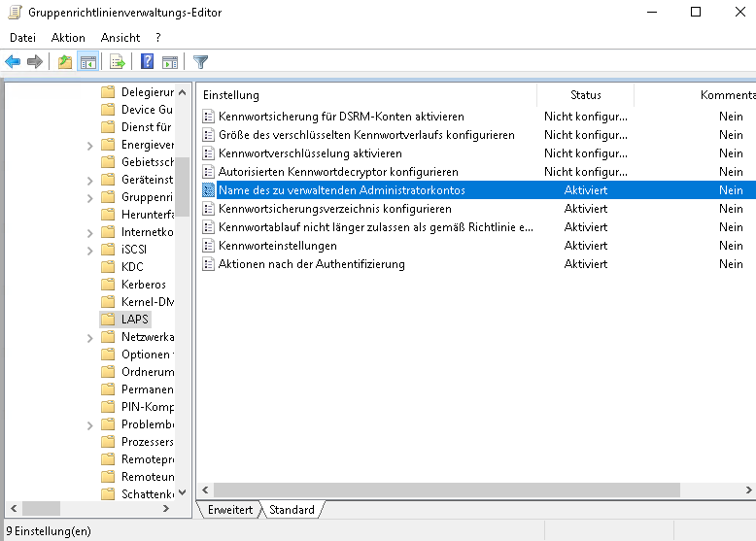The height and width of the screenshot is (541, 756).
Task: Open the Ansicht menu
Action: pos(120,37)
